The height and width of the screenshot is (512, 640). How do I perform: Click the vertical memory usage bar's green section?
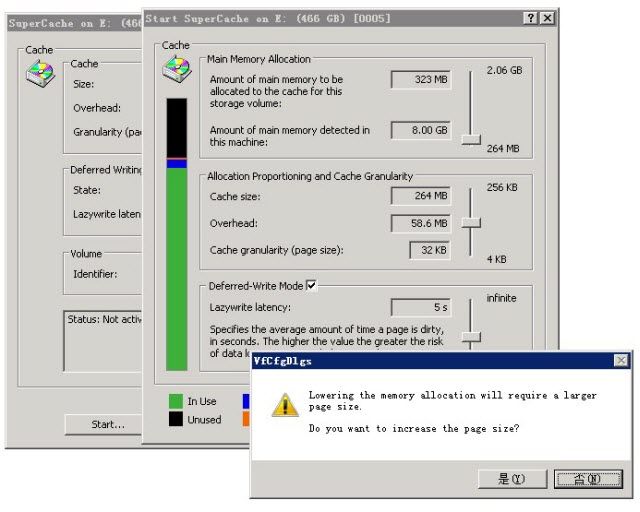(x=177, y=269)
